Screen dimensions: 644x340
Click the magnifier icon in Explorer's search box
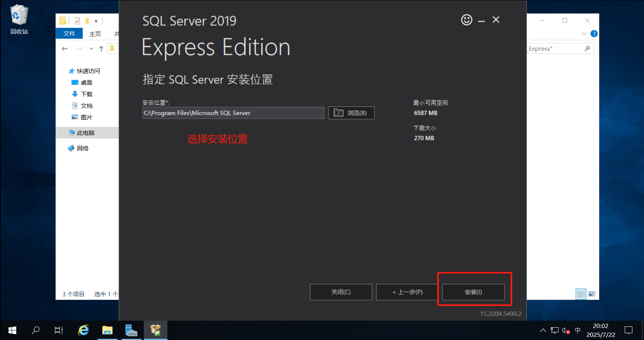(587, 49)
